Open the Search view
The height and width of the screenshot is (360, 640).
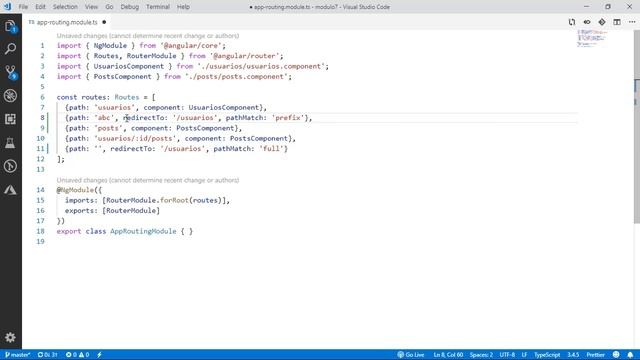pos(10,49)
